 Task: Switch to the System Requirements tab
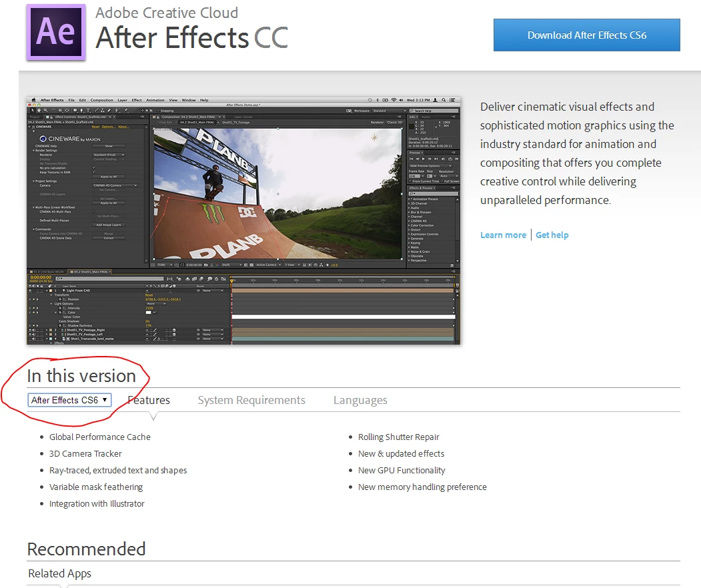click(251, 400)
